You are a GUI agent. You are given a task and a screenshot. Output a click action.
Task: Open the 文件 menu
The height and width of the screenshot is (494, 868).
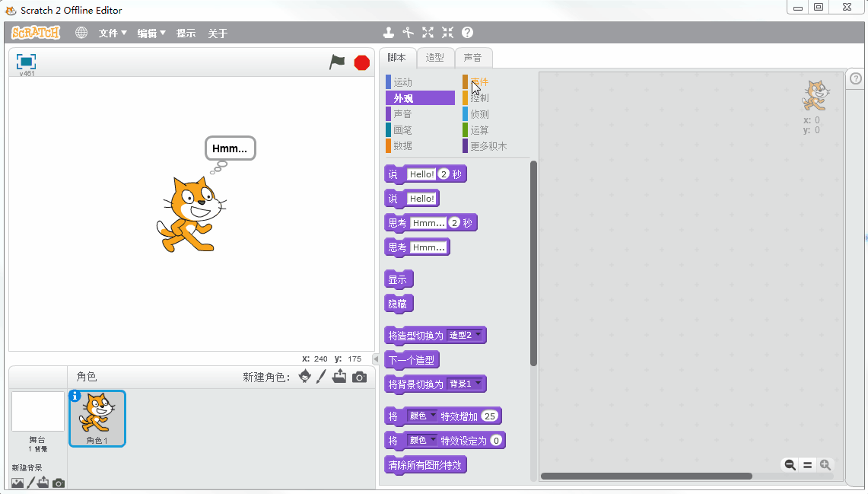tap(113, 33)
